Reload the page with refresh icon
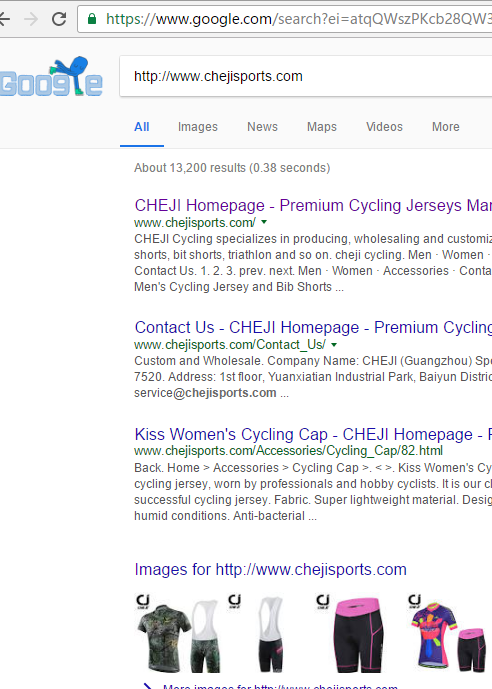 pos(59,19)
